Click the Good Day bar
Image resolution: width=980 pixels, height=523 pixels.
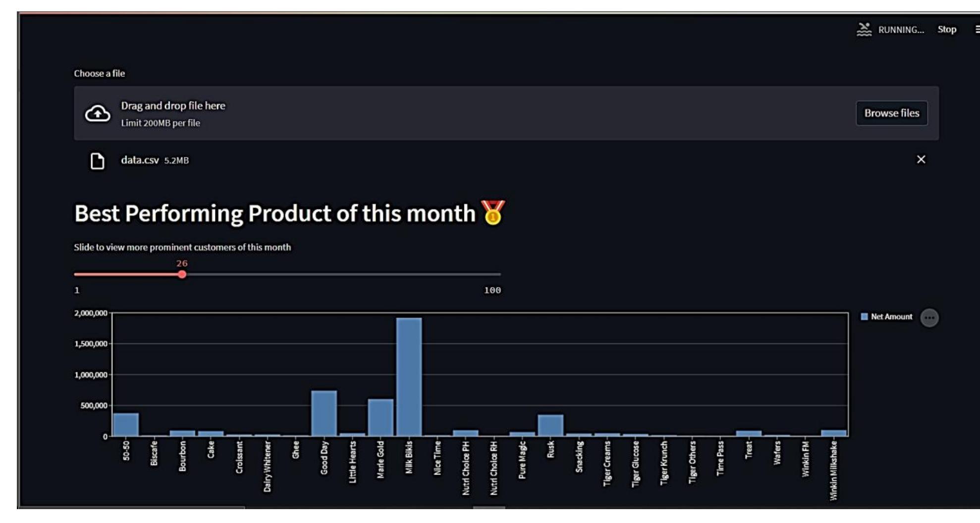tap(324, 414)
